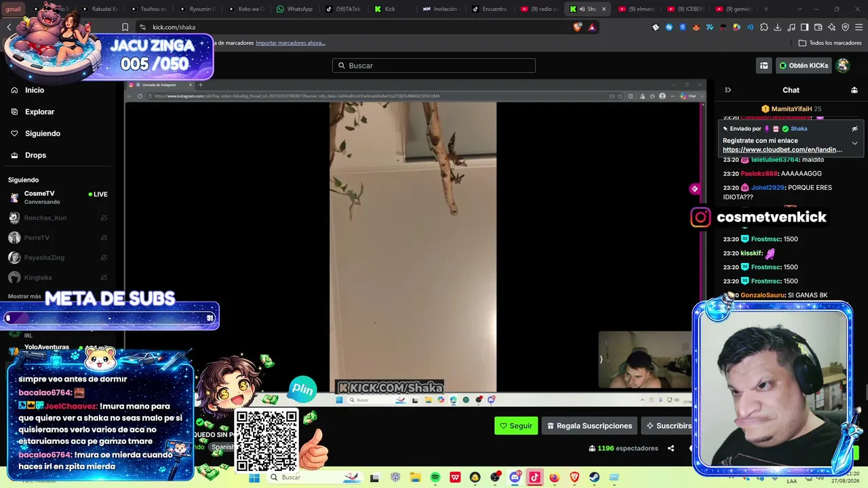The height and width of the screenshot is (488, 868).
Task: Open the chat gift icon
Action: coord(854,90)
